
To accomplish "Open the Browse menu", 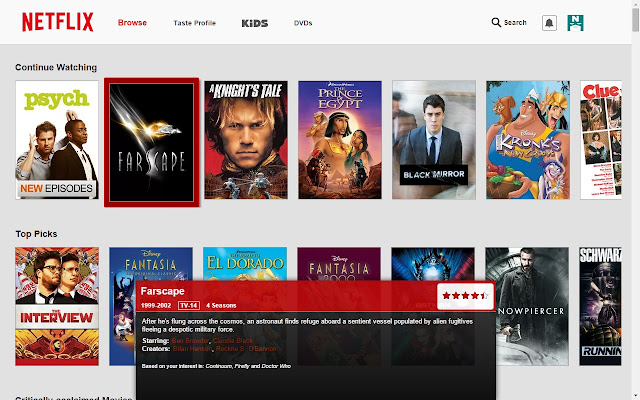I will (132, 23).
